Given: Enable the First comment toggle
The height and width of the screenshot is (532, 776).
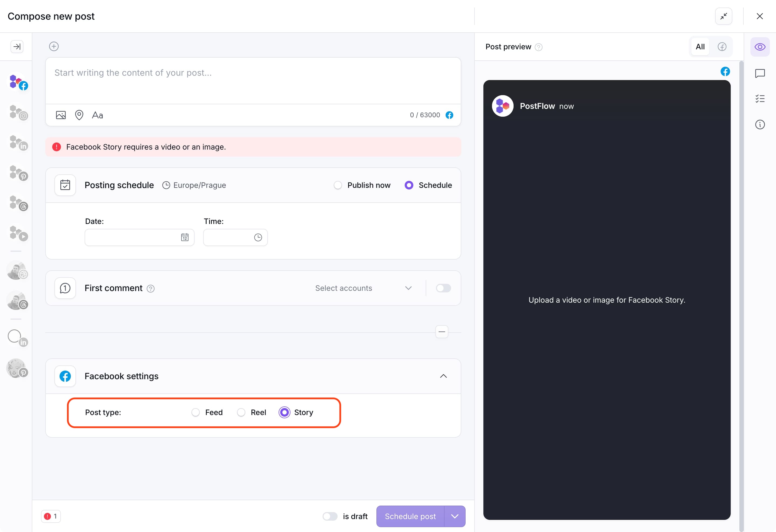Looking at the screenshot, I should (x=443, y=288).
